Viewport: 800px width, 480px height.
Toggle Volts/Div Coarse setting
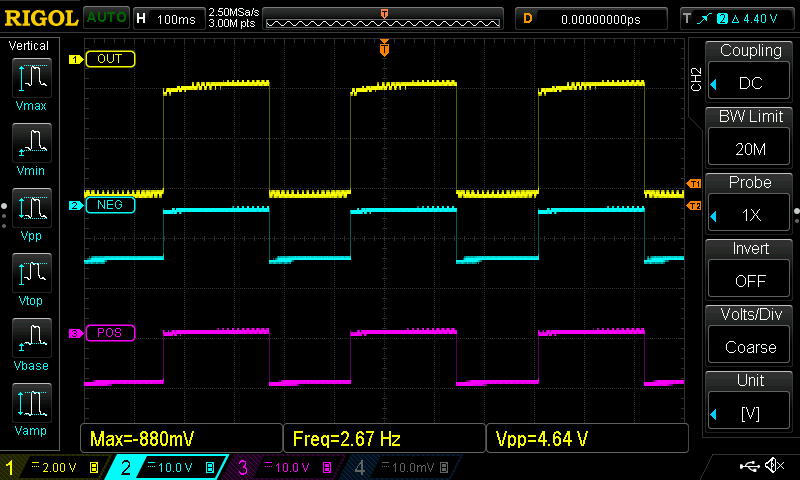click(750, 334)
